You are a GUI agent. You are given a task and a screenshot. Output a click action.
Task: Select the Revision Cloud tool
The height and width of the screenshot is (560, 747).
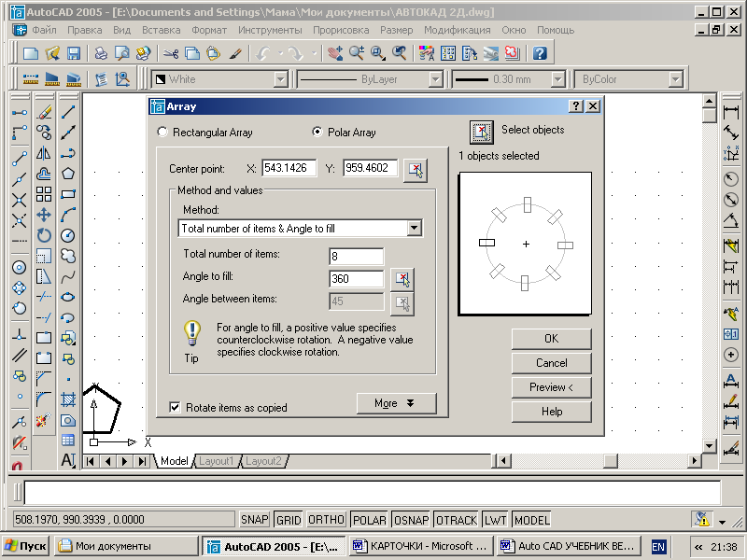68,256
